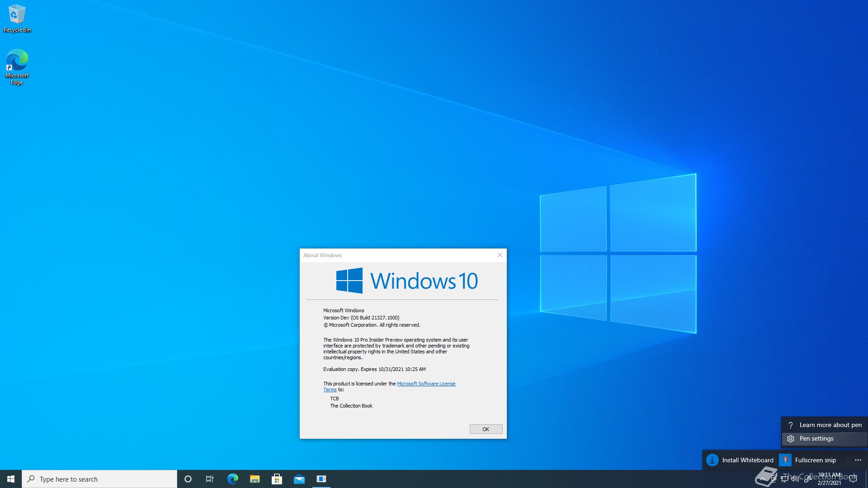Viewport: 868px width, 488px height.
Task: Click the "Version Dev (OS Build 21327.1000)" text
Action: point(361,318)
